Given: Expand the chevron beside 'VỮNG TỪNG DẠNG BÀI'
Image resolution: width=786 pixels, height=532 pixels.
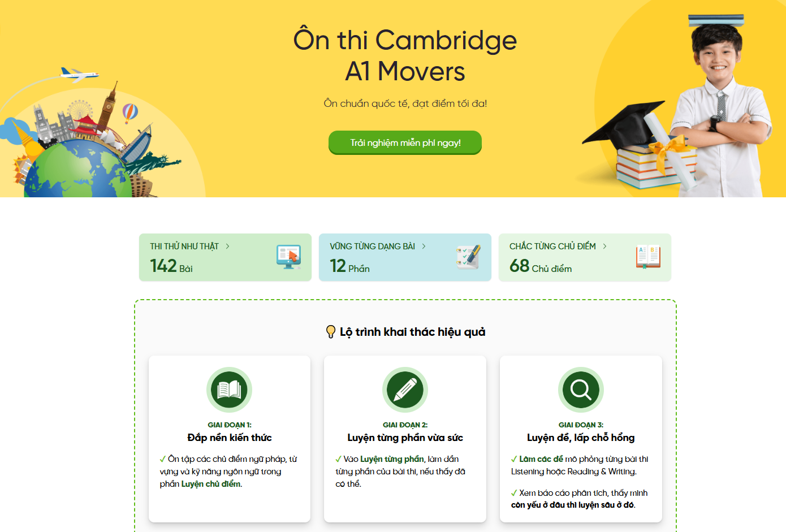Looking at the screenshot, I should pyautogui.click(x=424, y=246).
